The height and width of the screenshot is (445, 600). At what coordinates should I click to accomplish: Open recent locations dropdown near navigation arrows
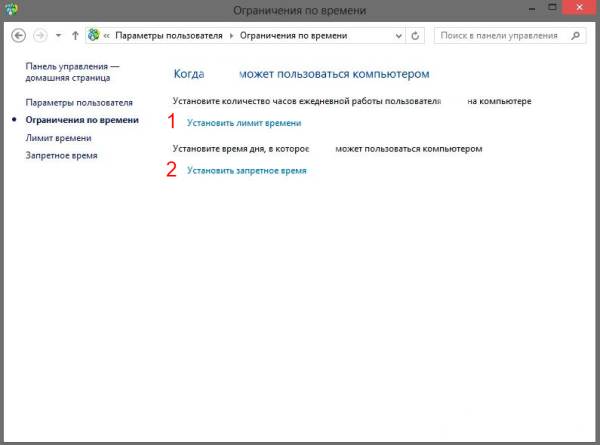pyautogui.click(x=59, y=35)
